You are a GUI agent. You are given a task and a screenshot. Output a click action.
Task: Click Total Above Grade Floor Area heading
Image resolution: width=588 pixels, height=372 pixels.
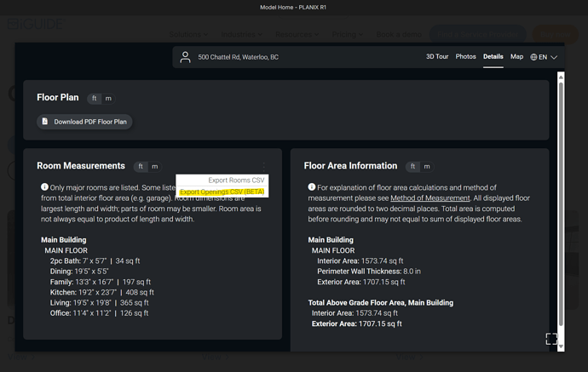(x=381, y=303)
